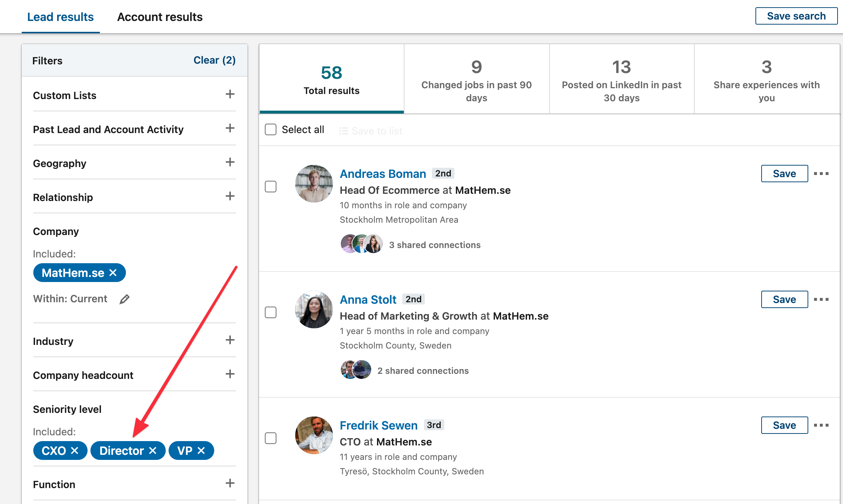843x504 pixels.
Task: Expand the Geography filter
Action: tap(230, 162)
